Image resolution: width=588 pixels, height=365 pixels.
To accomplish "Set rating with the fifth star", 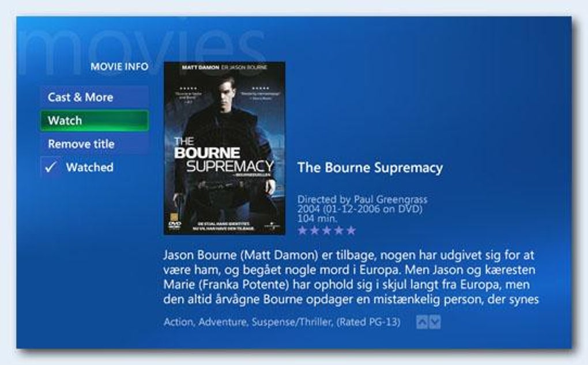I will [x=351, y=230].
